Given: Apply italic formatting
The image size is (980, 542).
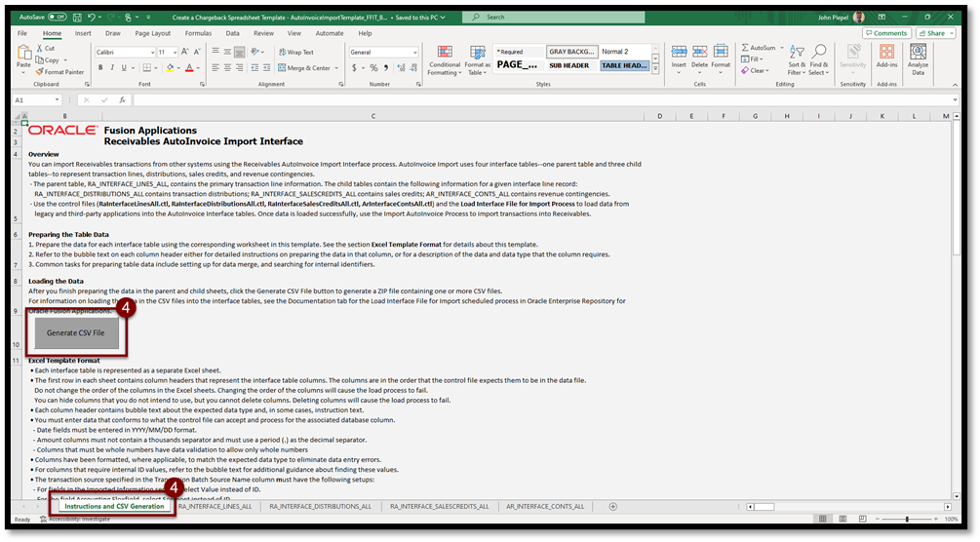Looking at the screenshot, I should [112, 68].
